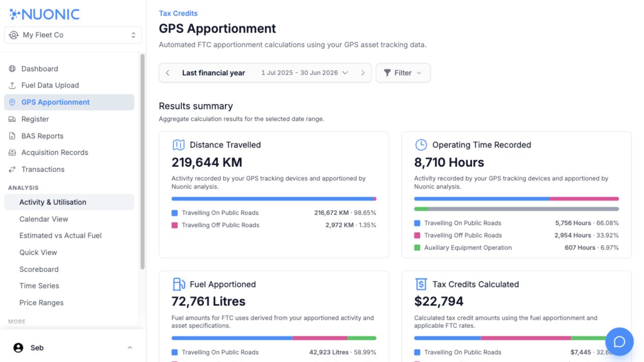Click the Register truck icon
This screenshot has height=362, width=644.
pos(12,119)
